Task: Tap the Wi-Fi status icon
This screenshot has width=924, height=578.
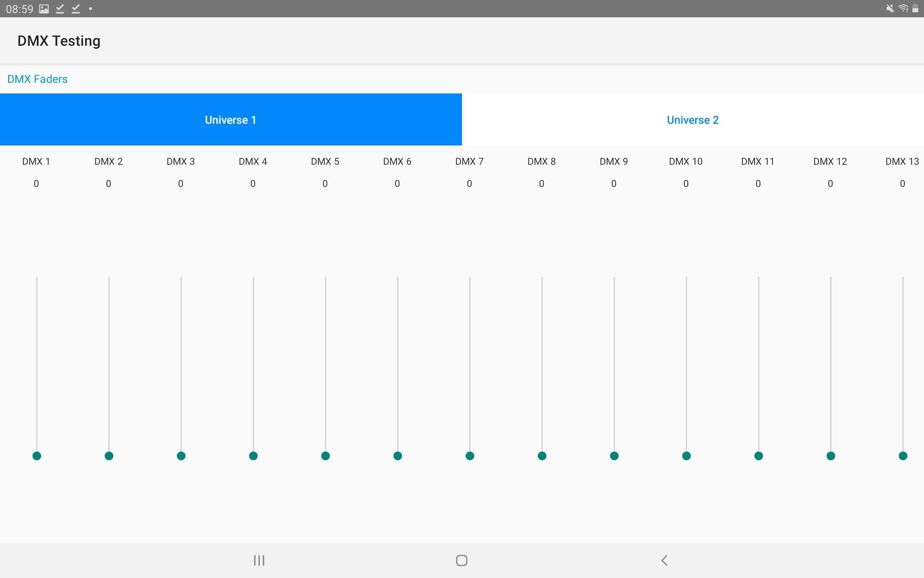Action: (x=903, y=9)
